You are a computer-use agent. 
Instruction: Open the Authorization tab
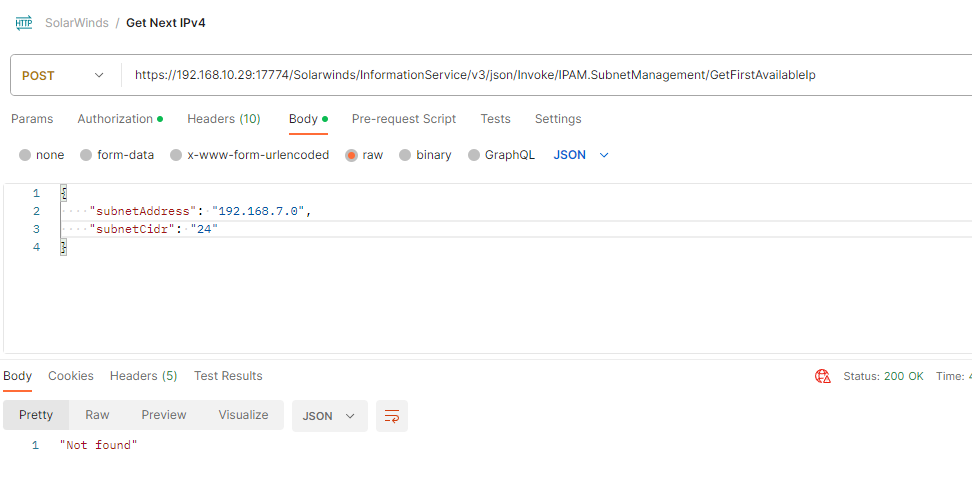coord(120,119)
